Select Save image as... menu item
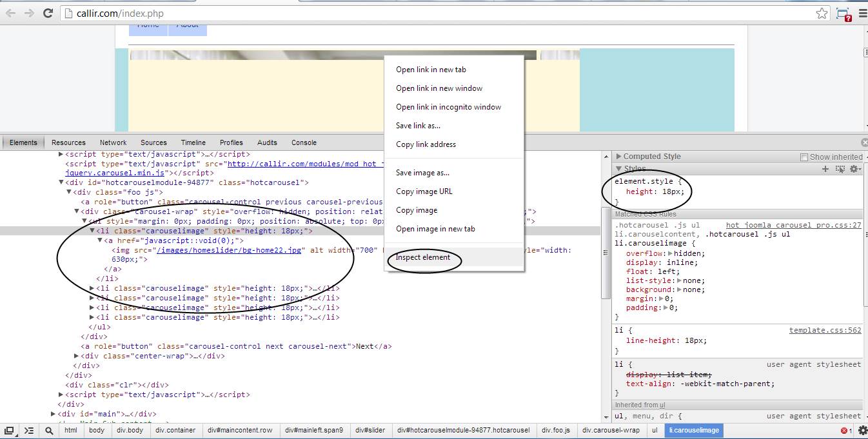This screenshot has width=868, height=439. pos(454,173)
